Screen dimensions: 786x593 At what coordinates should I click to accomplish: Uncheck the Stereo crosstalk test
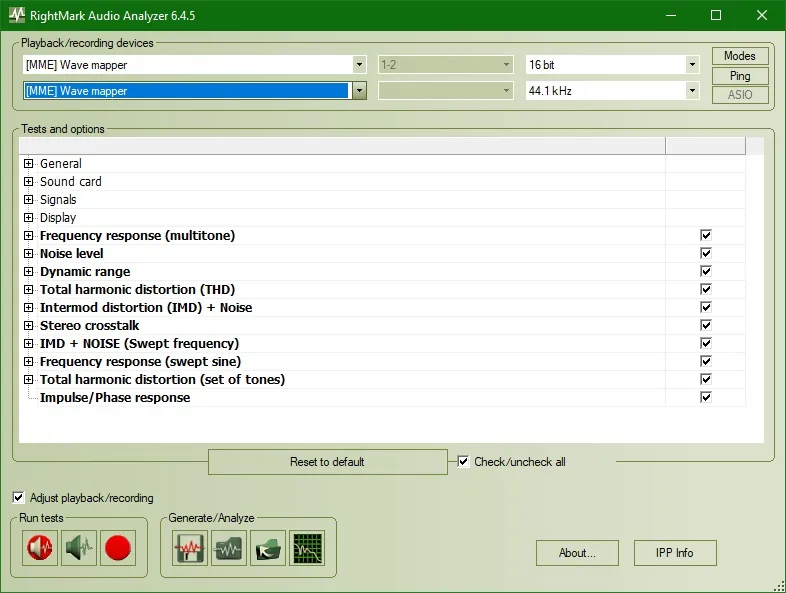coord(706,325)
